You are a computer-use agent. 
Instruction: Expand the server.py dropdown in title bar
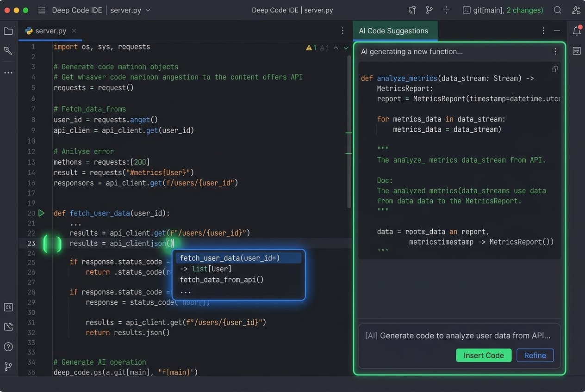(148, 10)
